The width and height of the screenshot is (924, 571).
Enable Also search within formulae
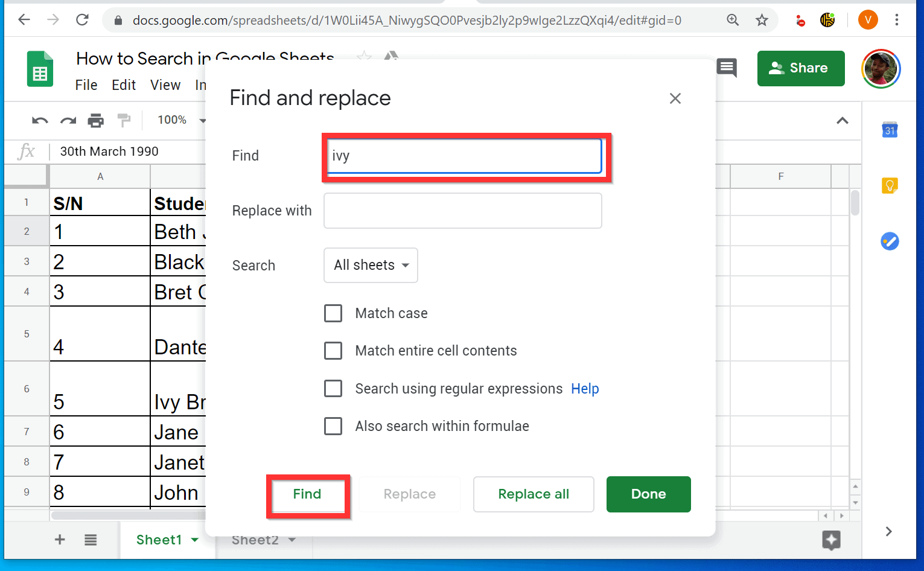click(333, 426)
